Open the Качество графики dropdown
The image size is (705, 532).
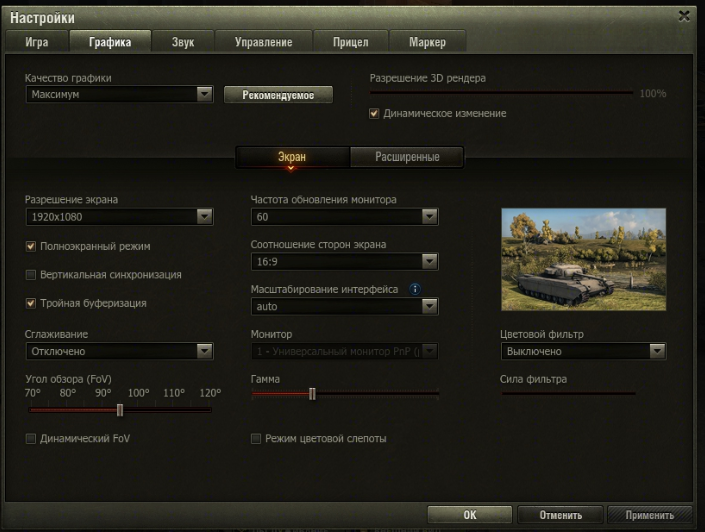tap(119, 94)
